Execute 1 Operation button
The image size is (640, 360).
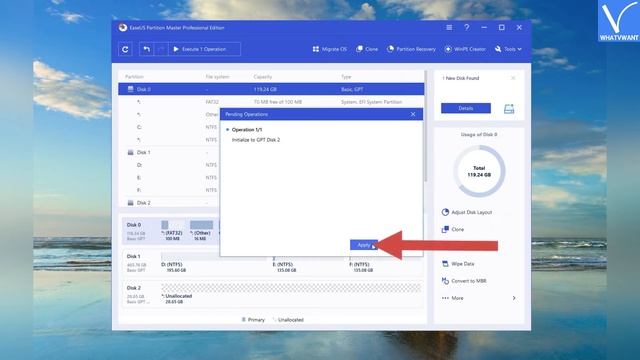[204, 49]
